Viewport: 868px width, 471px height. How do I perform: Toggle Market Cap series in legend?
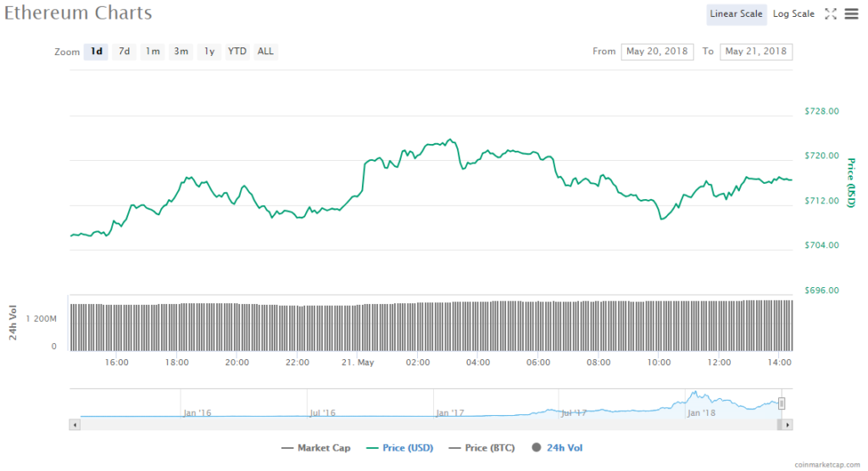pos(315,448)
